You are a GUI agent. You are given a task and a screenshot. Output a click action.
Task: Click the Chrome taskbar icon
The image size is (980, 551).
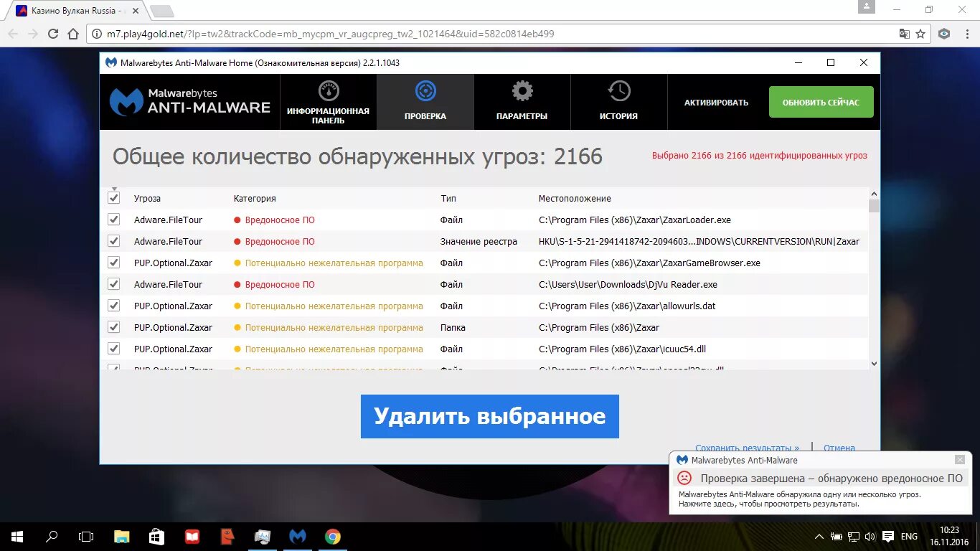(332, 537)
